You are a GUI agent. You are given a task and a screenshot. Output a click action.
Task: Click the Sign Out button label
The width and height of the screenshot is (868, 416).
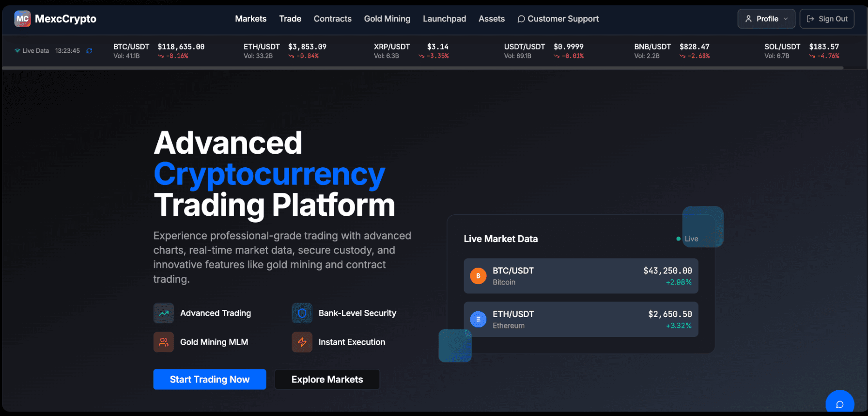[x=833, y=19]
